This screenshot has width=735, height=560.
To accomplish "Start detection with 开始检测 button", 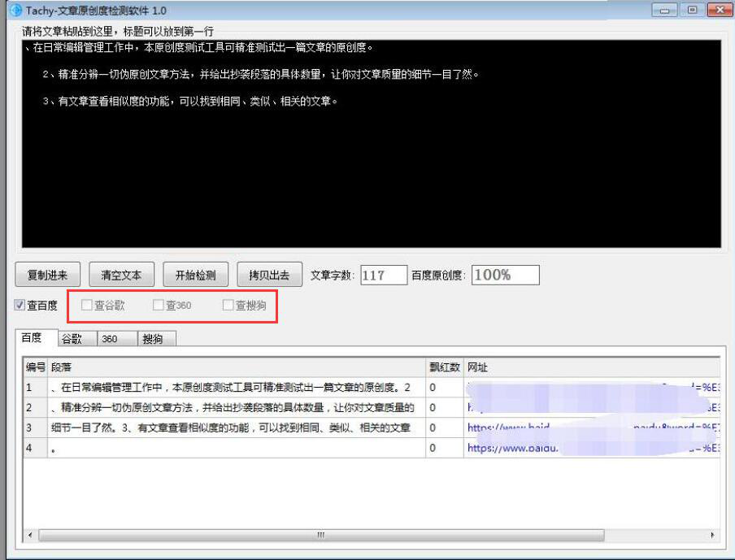I will click(x=195, y=275).
